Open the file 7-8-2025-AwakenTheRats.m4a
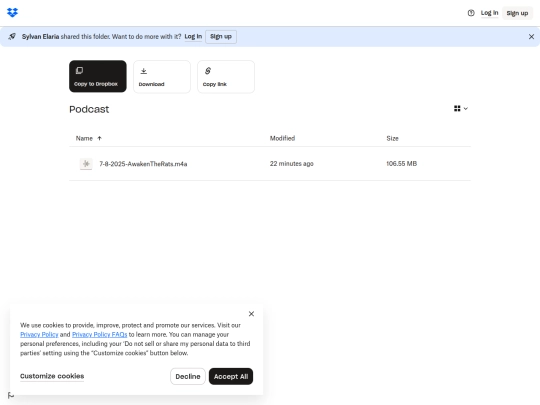Image resolution: width=540 pixels, height=405 pixels. point(143,164)
